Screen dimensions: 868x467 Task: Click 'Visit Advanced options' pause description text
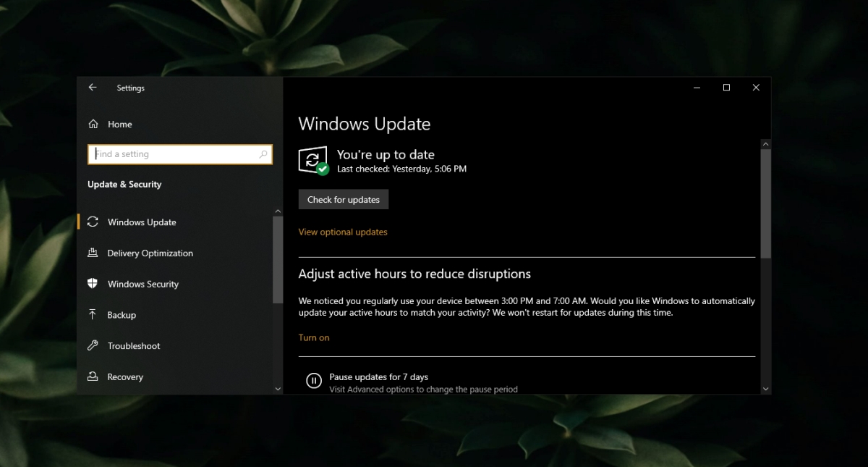(x=423, y=390)
